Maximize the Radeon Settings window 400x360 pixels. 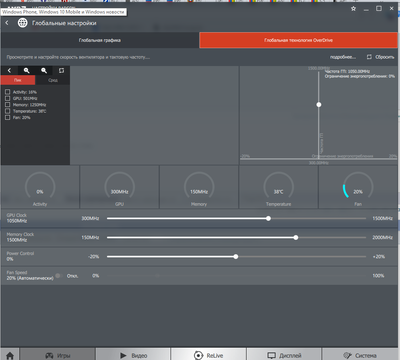[x=379, y=9]
